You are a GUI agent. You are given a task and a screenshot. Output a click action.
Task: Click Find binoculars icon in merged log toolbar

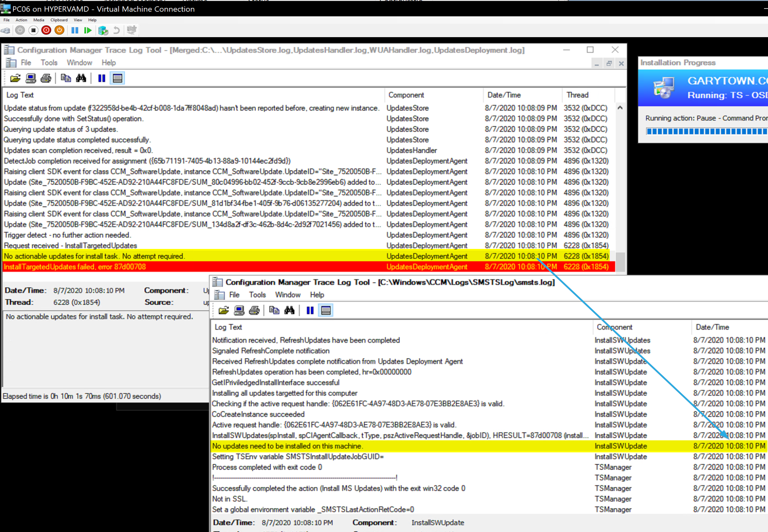[81, 78]
